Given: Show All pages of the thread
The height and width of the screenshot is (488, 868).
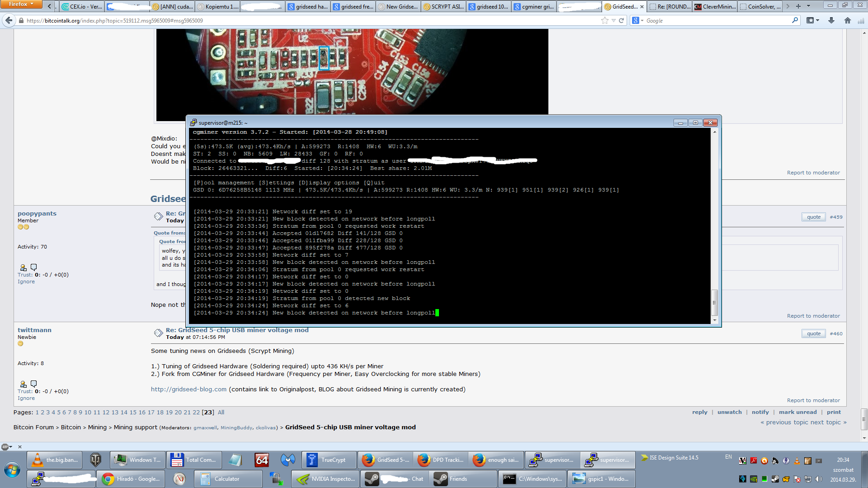Looking at the screenshot, I should (x=221, y=412).
